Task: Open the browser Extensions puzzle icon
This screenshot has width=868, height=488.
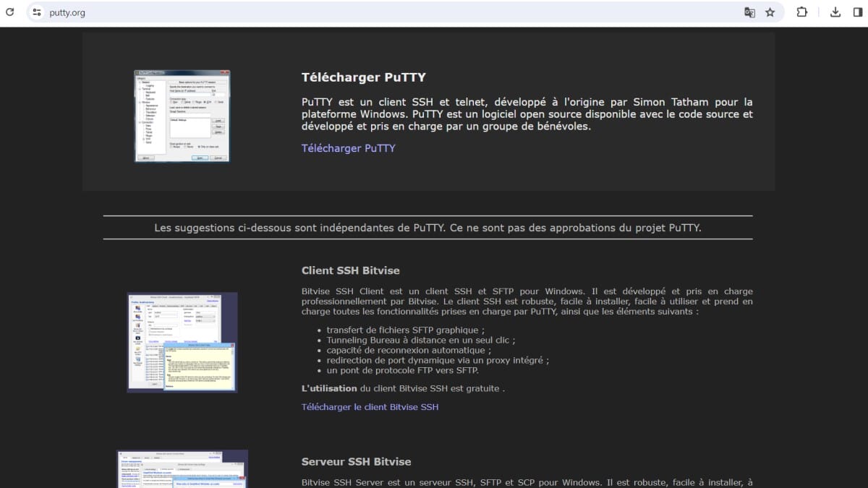Action: coord(801,12)
